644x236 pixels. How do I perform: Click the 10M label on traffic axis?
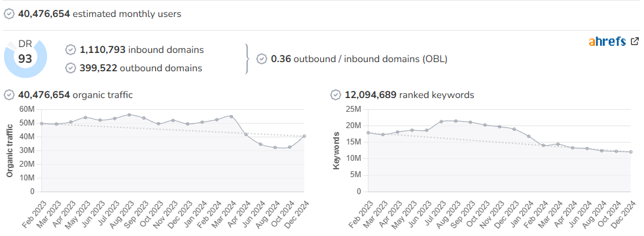click(x=27, y=178)
